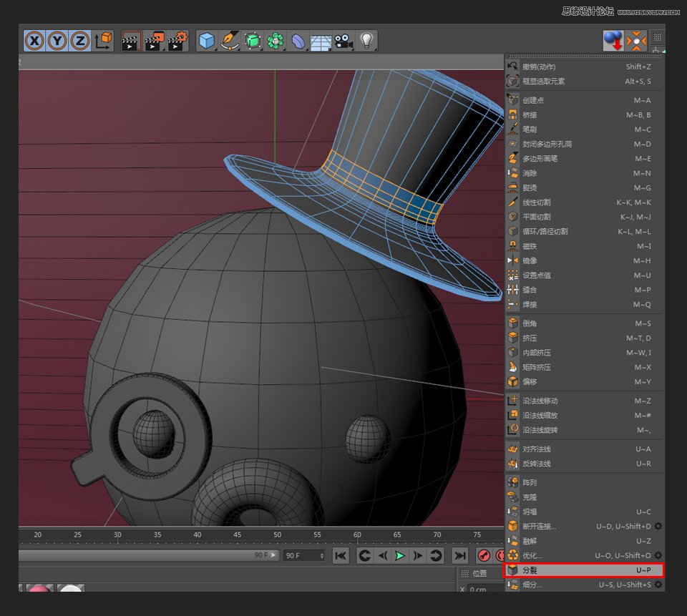
Task: Jump to the start of animation
Action: [341, 556]
